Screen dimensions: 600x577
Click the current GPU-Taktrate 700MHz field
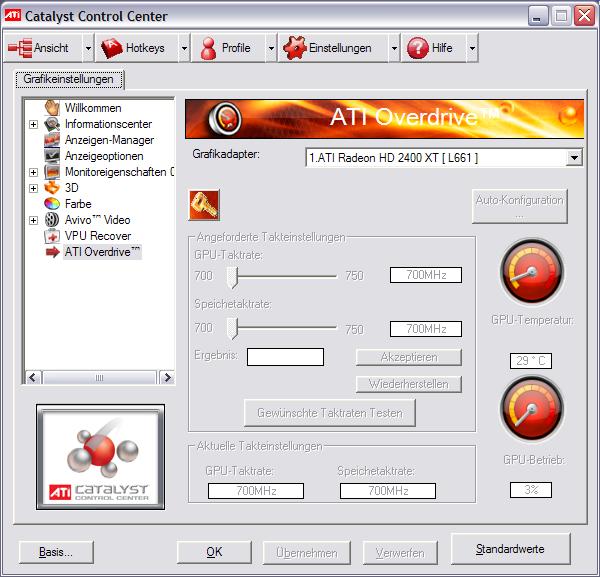tap(256, 491)
